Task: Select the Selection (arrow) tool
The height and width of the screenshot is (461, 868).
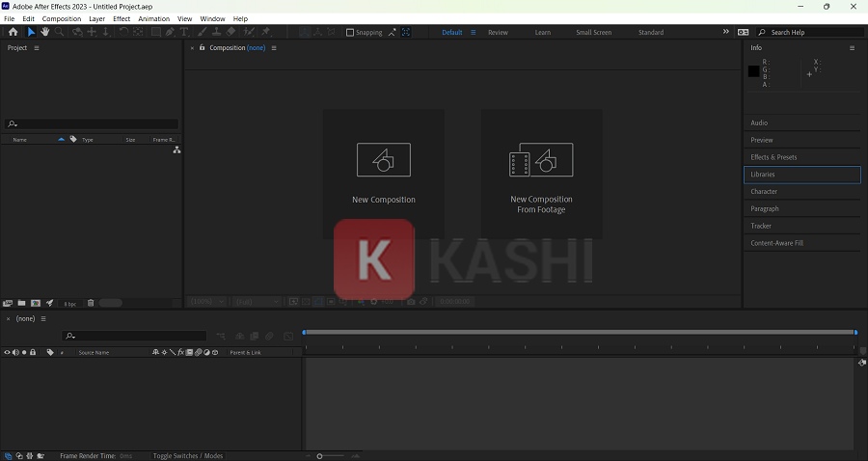Action: [31, 32]
